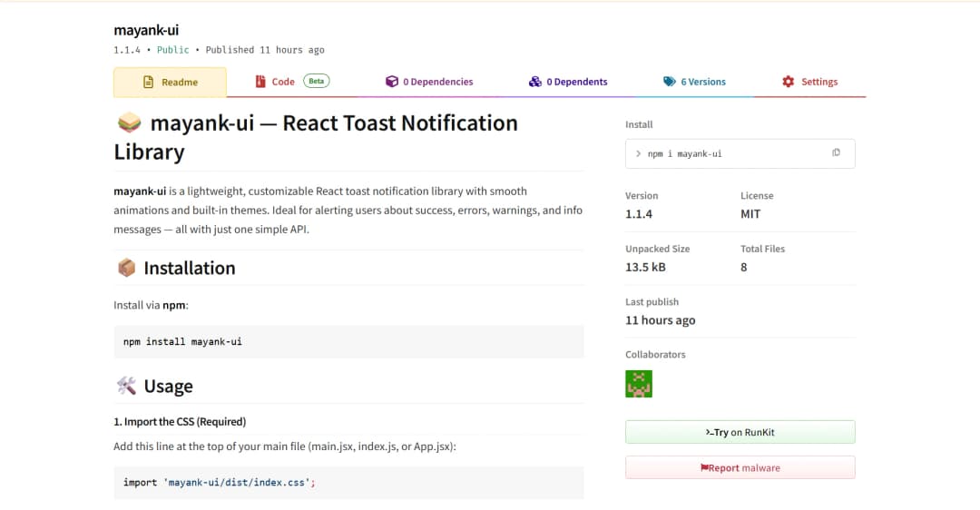
Task: Click the Beta badge on Code tab
Action: pos(317,81)
